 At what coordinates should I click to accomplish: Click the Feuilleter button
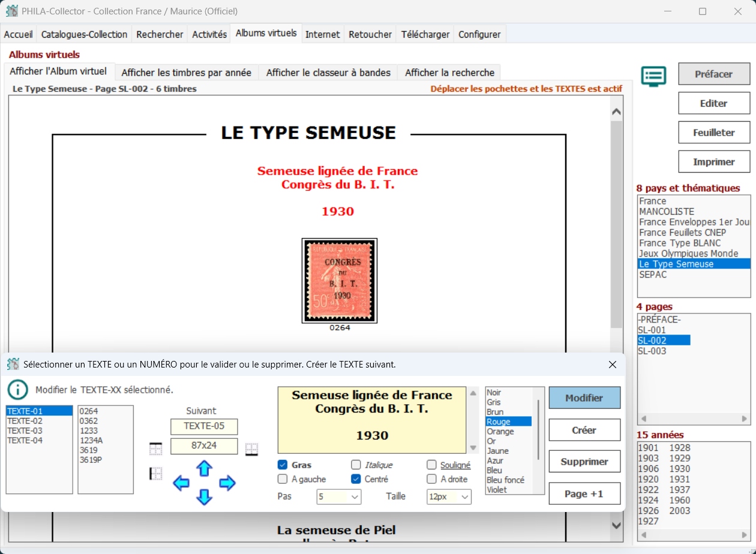tap(714, 133)
